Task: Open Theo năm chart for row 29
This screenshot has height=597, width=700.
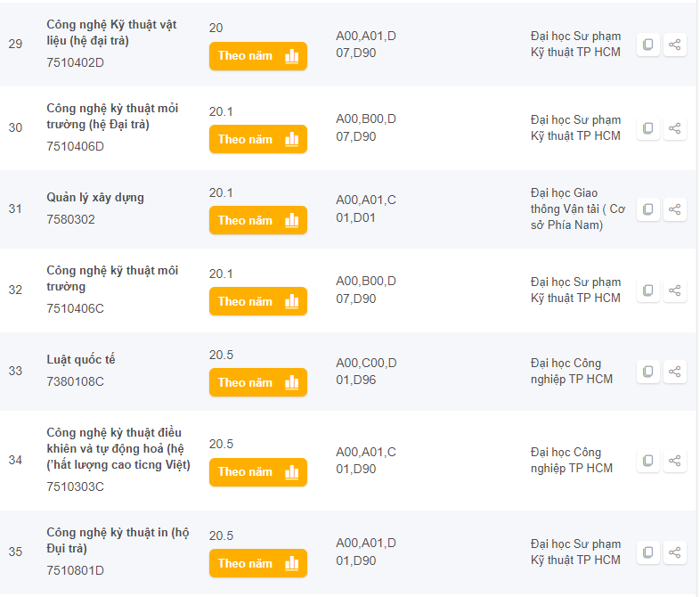Action: pos(258,56)
